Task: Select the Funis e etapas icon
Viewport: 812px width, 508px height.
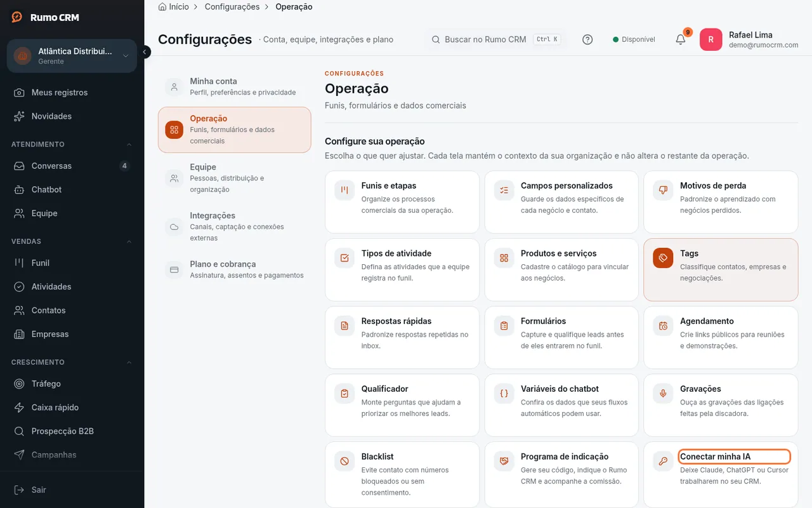Action: 344,190
